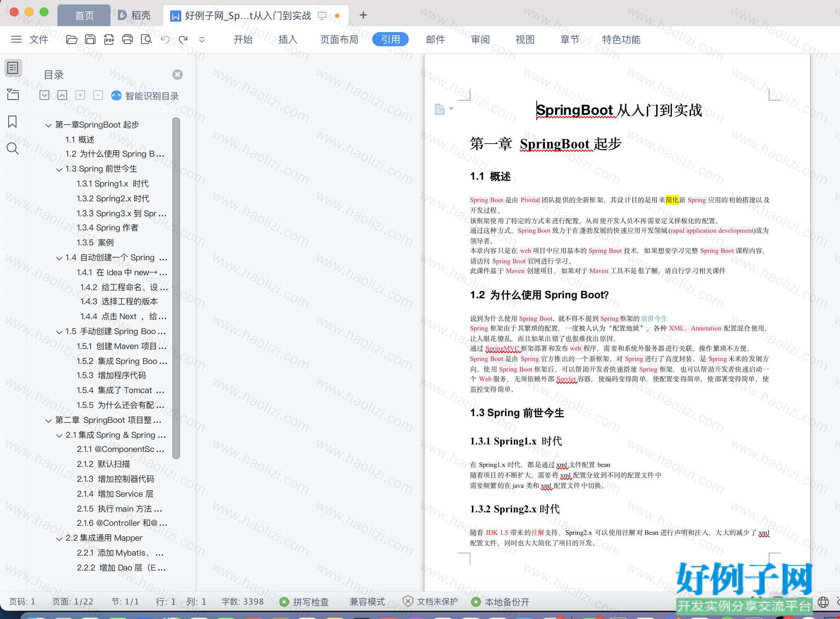The height and width of the screenshot is (619, 840).
Task: Open the bookmark sidebar icon
Action: [12, 122]
